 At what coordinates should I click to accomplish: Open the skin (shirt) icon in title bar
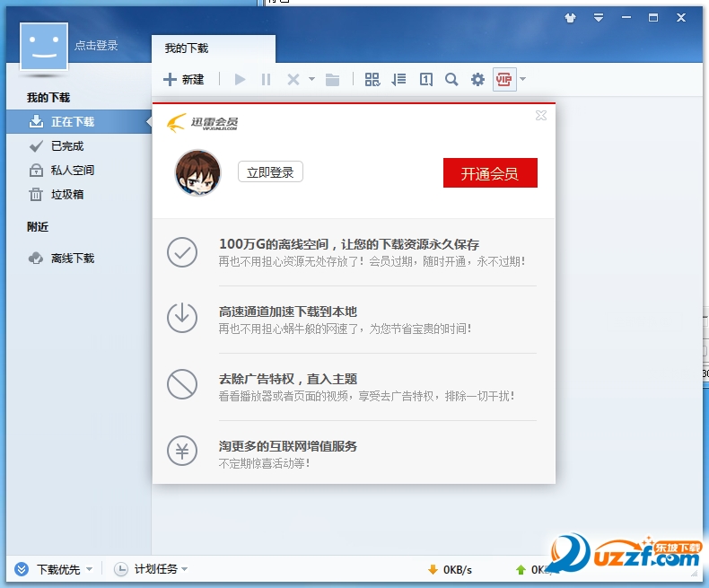click(570, 18)
